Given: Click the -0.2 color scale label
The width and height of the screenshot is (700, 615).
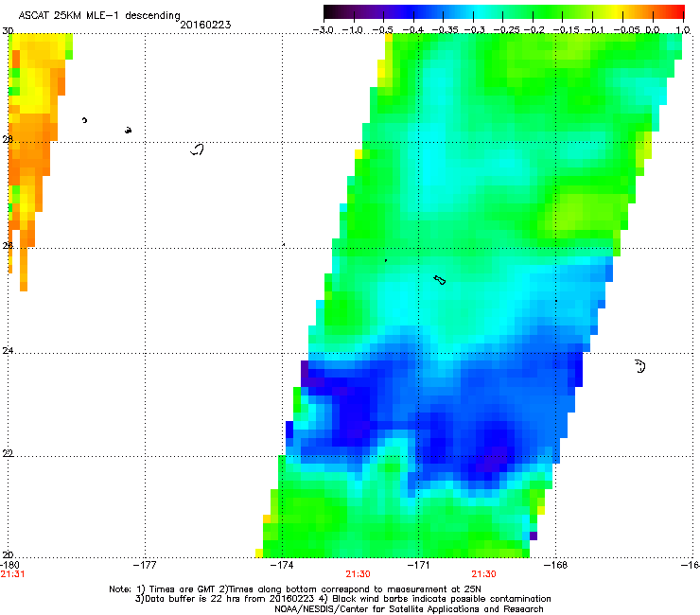Looking at the screenshot, I should pyautogui.click(x=534, y=30).
